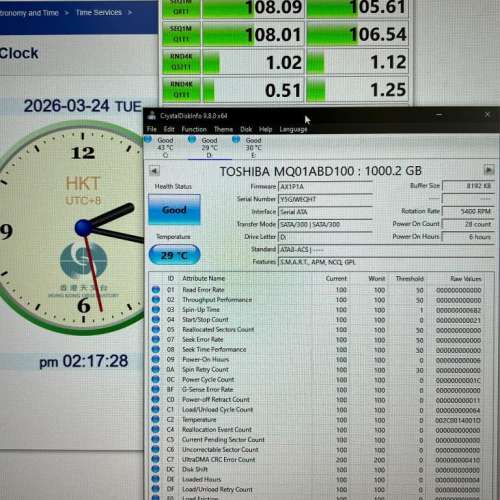Click status icon of Throughput Performance row

(156, 299)
